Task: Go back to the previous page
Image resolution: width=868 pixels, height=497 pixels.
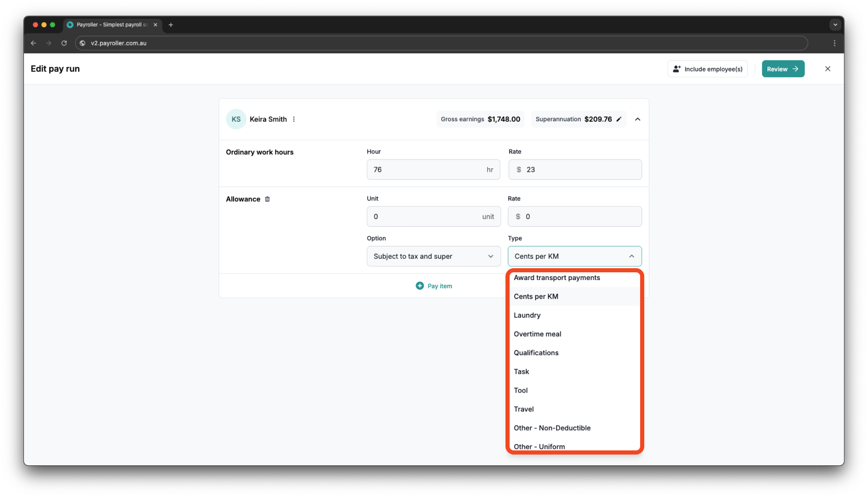Action: (x=34, y=43)
